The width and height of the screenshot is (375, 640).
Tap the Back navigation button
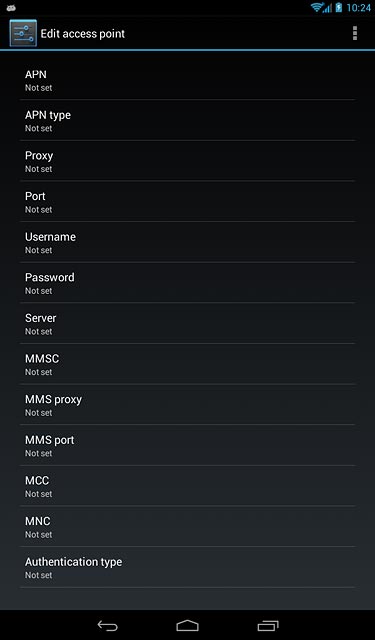[108, 625]
